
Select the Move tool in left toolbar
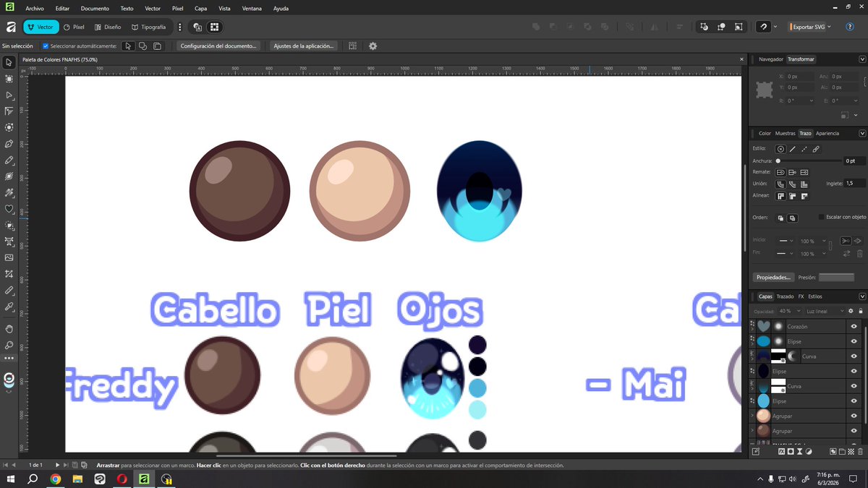pyautogui.click(x=9, y=63)
